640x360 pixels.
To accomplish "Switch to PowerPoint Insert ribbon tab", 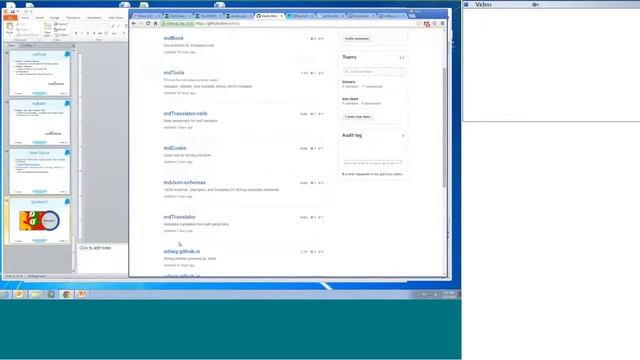I will (x=39, y=18).
